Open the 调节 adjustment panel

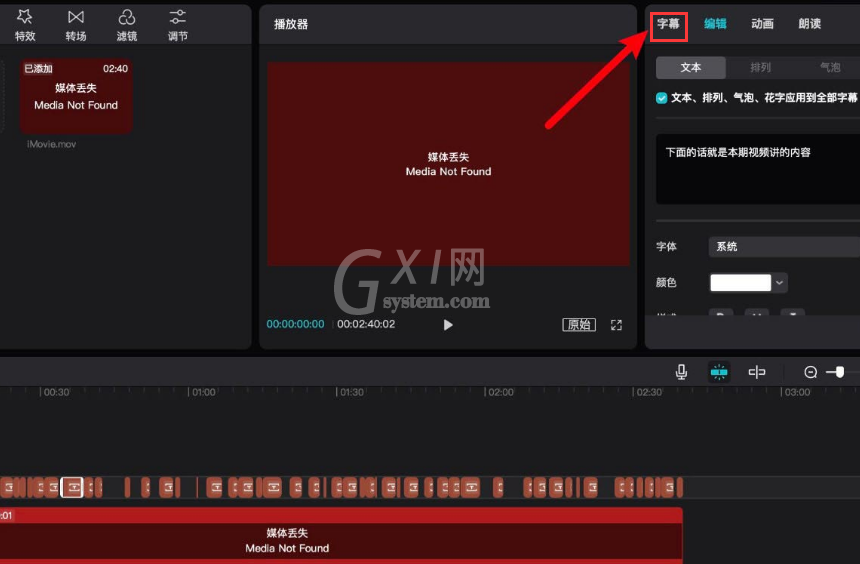click(x=177, y=25)
